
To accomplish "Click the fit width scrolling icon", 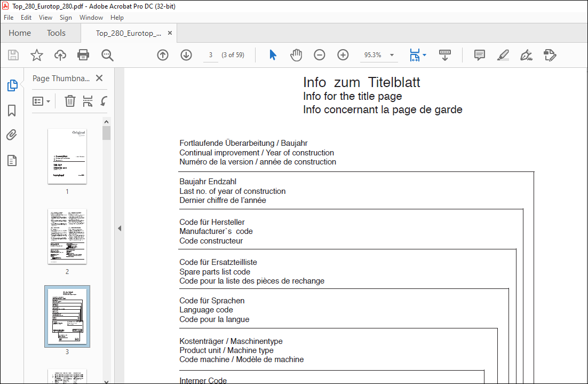I will coord(415,55).
